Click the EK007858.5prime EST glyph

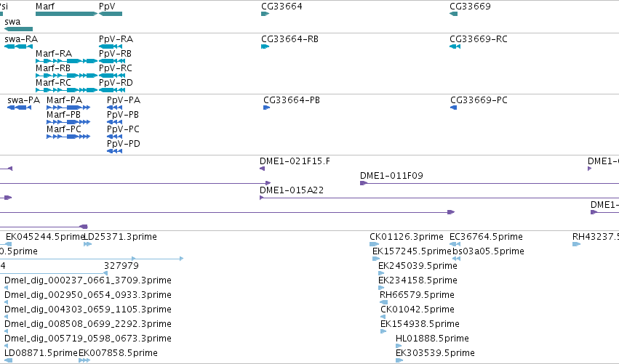tap(84, 361)
